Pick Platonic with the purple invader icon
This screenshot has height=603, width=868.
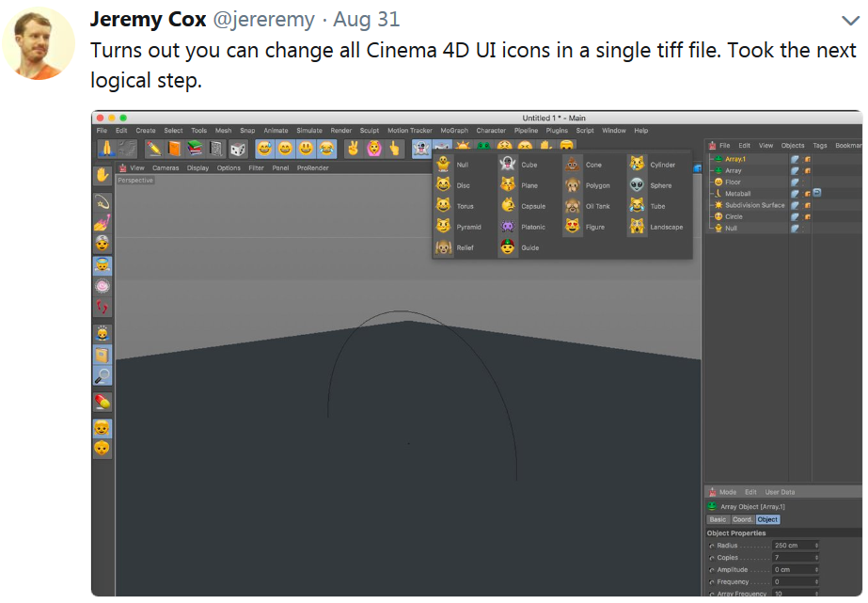click(x=508, y=227)
